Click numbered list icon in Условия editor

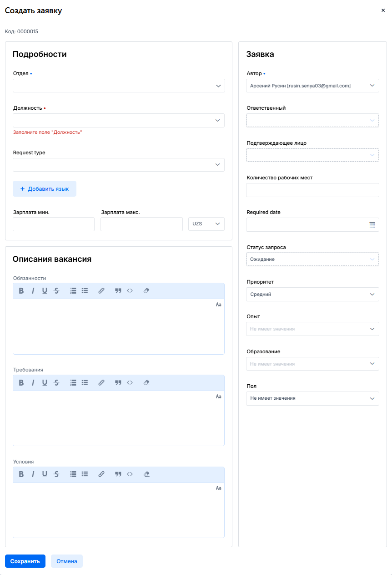(x=73, y=474)
